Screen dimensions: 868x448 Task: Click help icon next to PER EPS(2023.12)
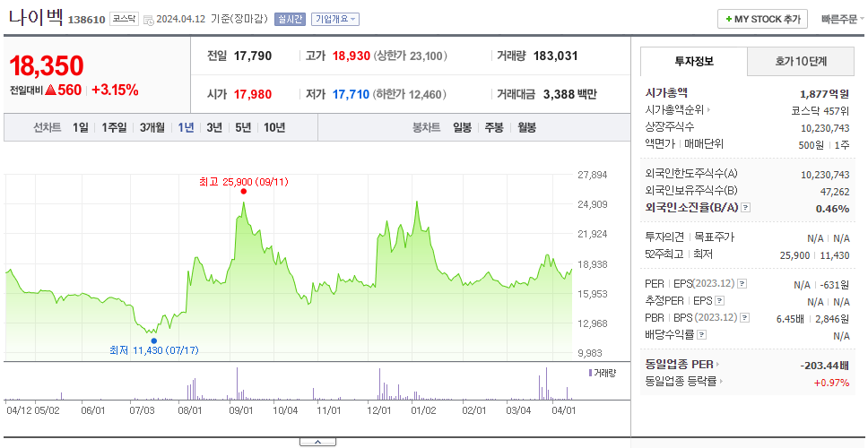point(742,284)
